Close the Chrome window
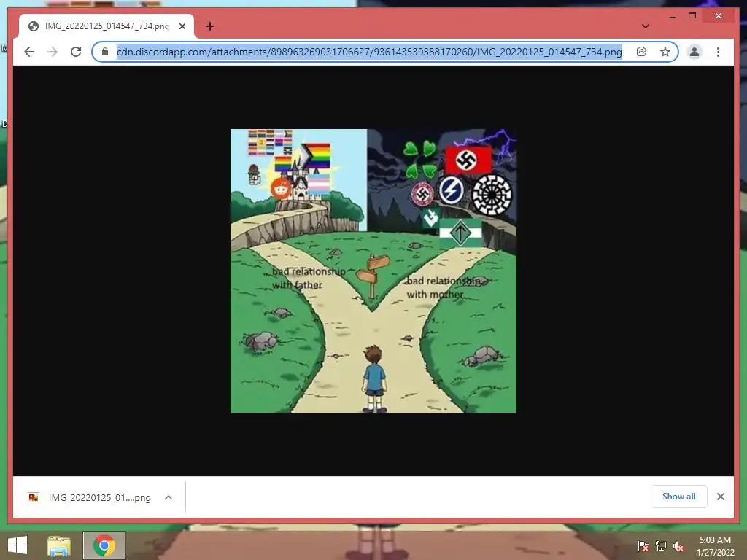747x560 pixels. [719, 16]
